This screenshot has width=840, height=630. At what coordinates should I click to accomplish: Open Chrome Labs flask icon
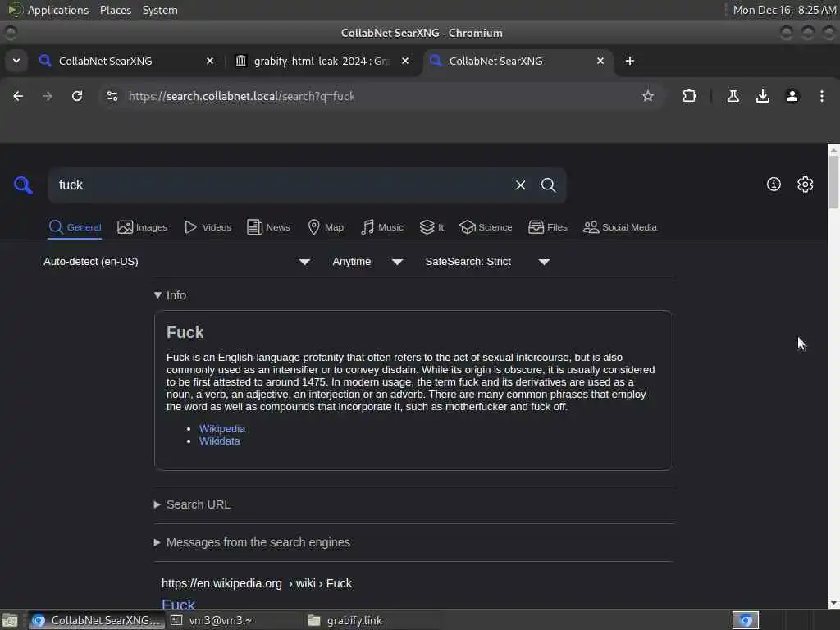(x=733, y=96)
